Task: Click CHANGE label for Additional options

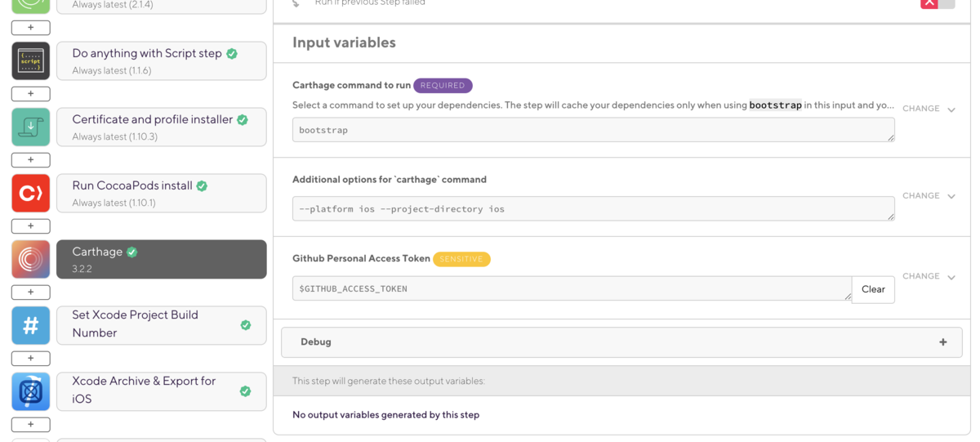Action: click(x=921, y=195)
